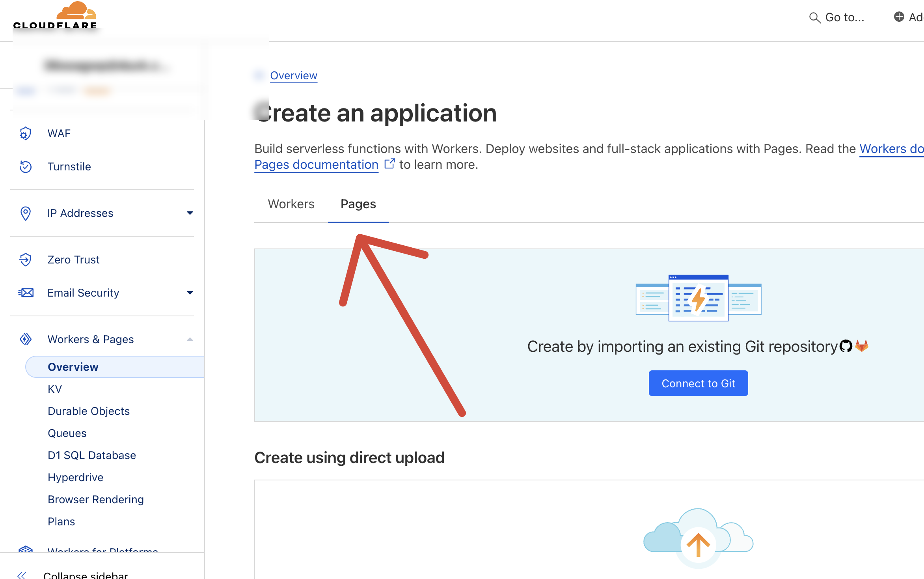Click the Email Security envelope icon
The image size is (924, 579).
point(26,293)
